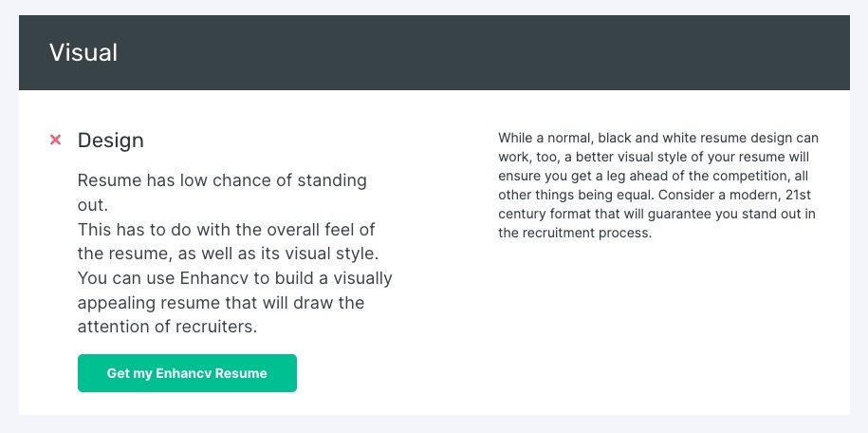
Task: Click 'the recruitment process.' text
Action: [x=575, y=233]
